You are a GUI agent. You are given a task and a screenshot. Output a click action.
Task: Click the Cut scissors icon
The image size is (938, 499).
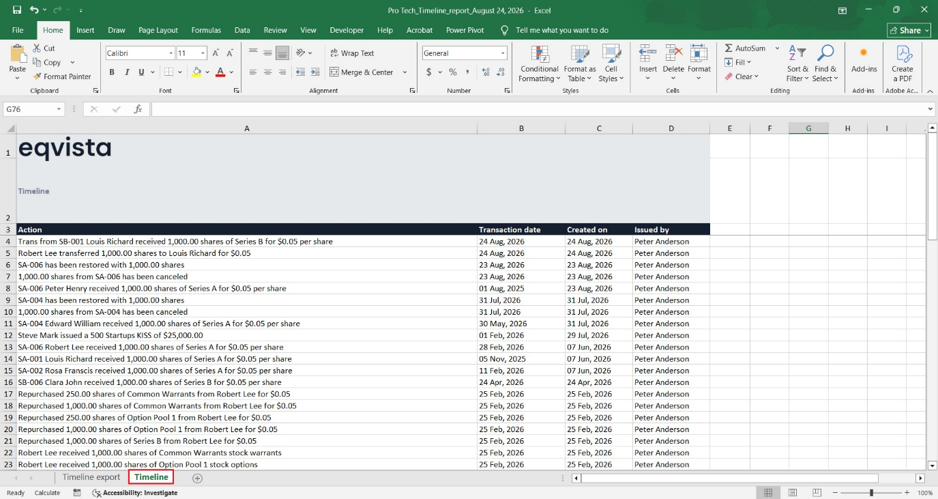tap(37, 48)
